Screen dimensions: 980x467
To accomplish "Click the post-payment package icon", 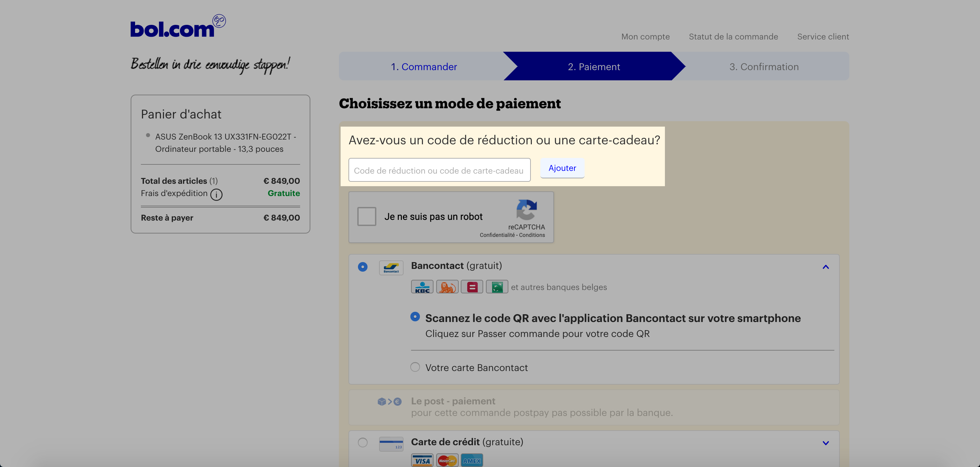I will [x=390, y=402].
